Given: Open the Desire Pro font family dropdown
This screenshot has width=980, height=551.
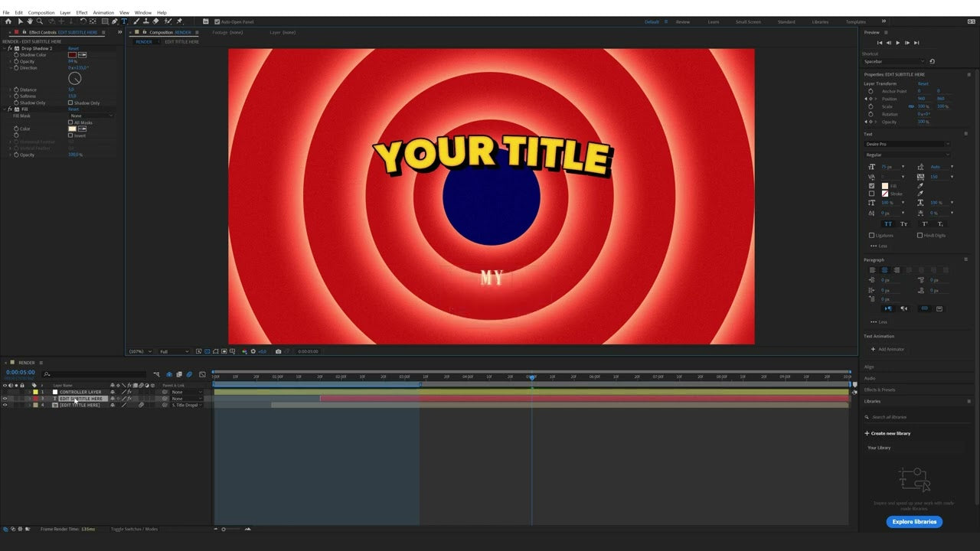Looking at the screenshot, I should 907,144.
